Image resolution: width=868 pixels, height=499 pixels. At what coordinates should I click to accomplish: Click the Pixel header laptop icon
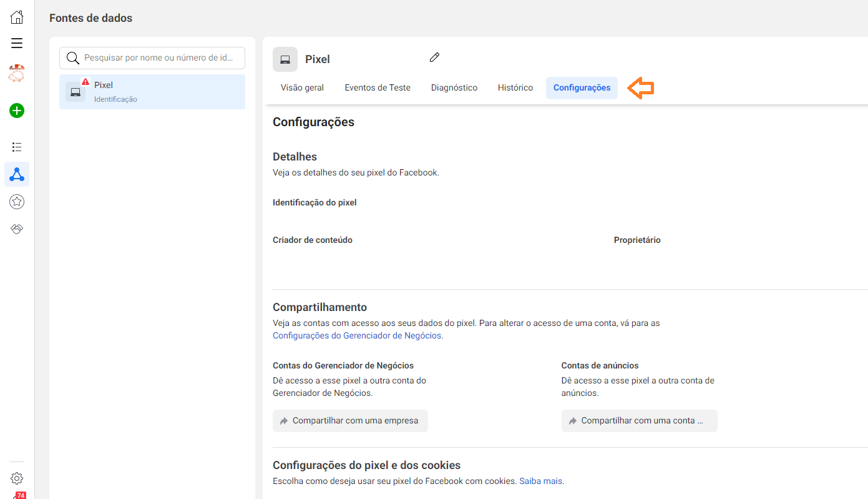coord(285,59)
